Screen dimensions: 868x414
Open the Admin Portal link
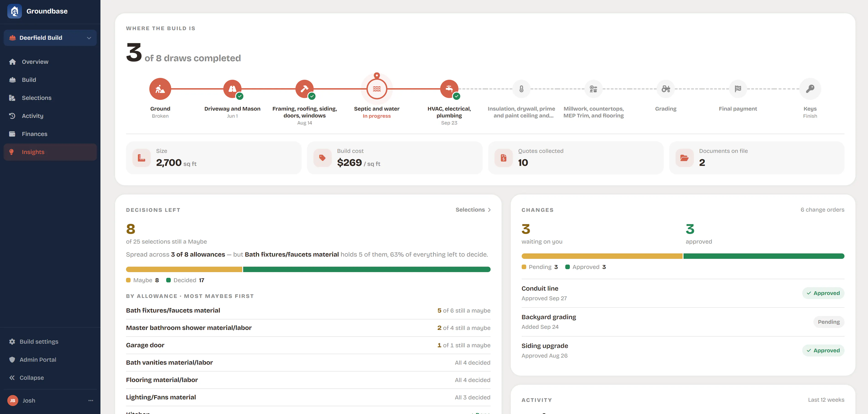pos(50,360)
